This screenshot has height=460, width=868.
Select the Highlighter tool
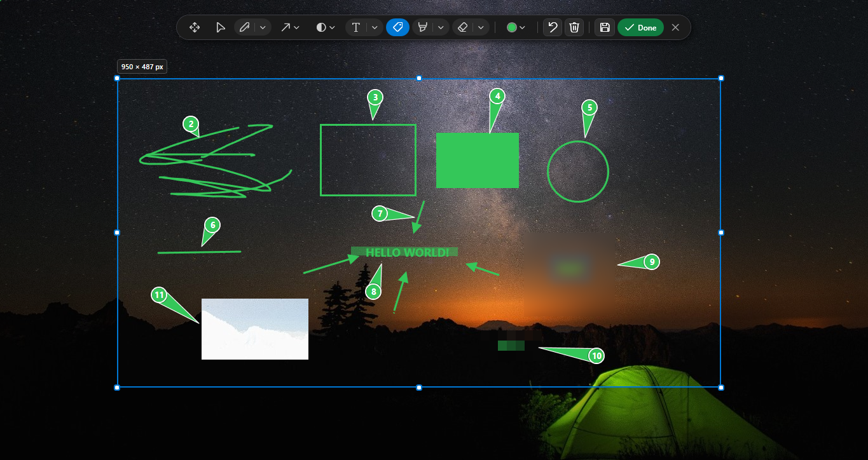point(422,27)
